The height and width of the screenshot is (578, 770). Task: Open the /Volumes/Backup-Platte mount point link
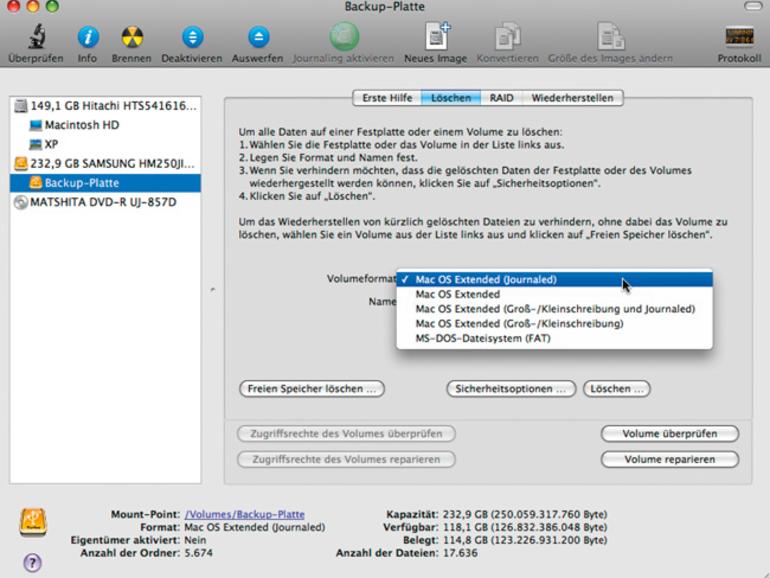point(245,515)
